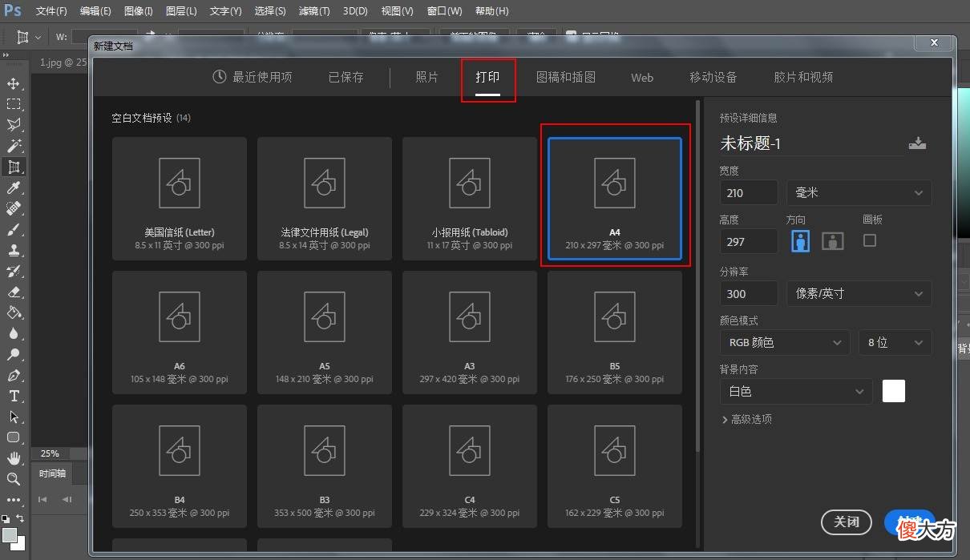Select the Blur tool
This screenshot has height=560, width=970.
[14, 333]
